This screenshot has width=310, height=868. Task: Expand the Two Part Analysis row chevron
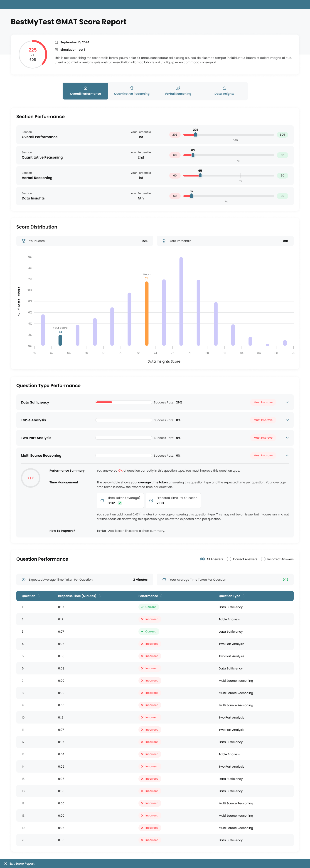287,438
